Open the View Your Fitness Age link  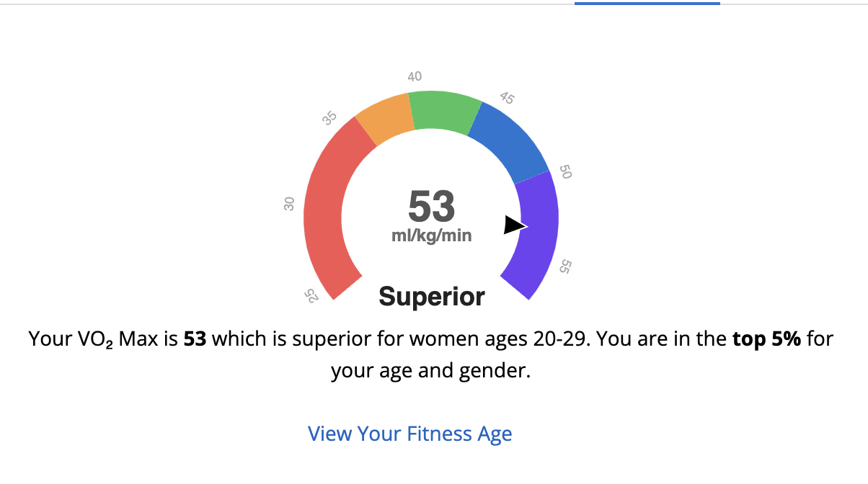pyautogui.click(x=409, y=434)
